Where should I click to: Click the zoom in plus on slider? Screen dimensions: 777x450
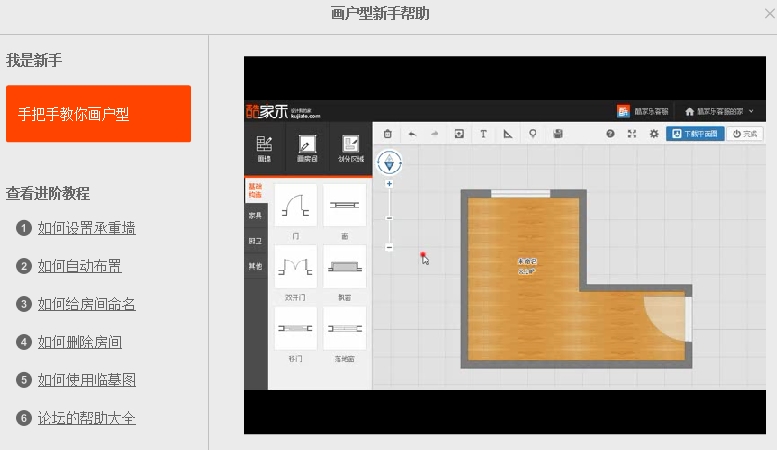(x=389, y=184)
